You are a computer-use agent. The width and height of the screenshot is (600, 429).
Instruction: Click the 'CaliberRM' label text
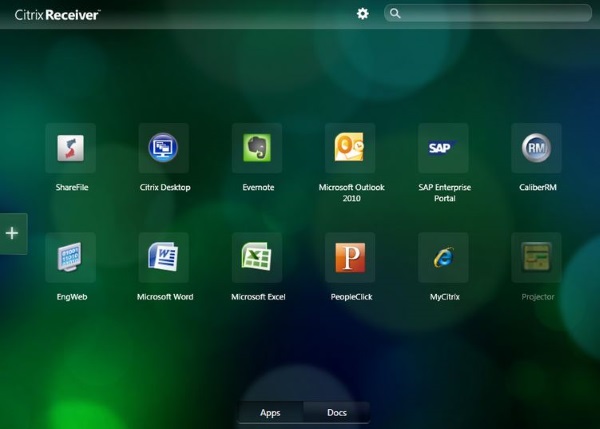click(538, 187)
